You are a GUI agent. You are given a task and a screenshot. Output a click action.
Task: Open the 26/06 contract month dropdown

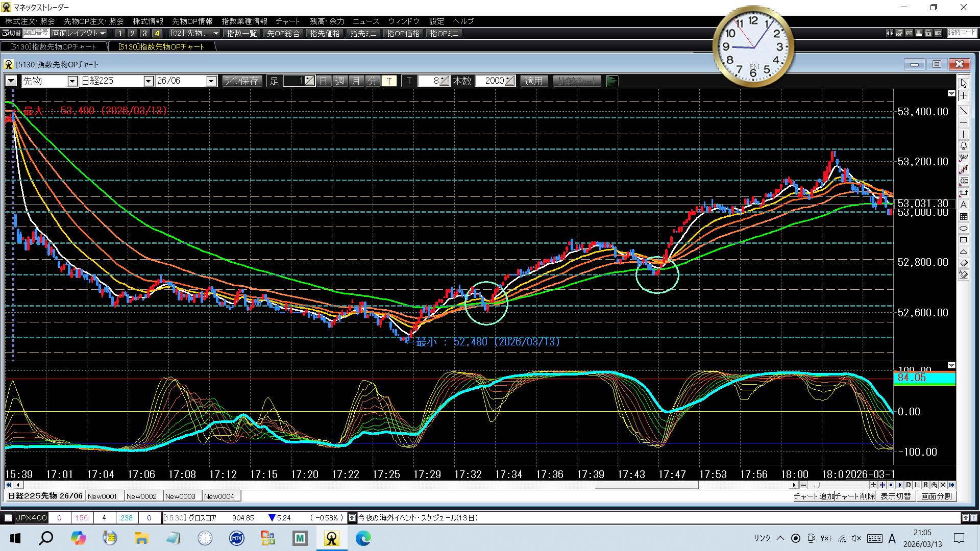tap(211, 81)
